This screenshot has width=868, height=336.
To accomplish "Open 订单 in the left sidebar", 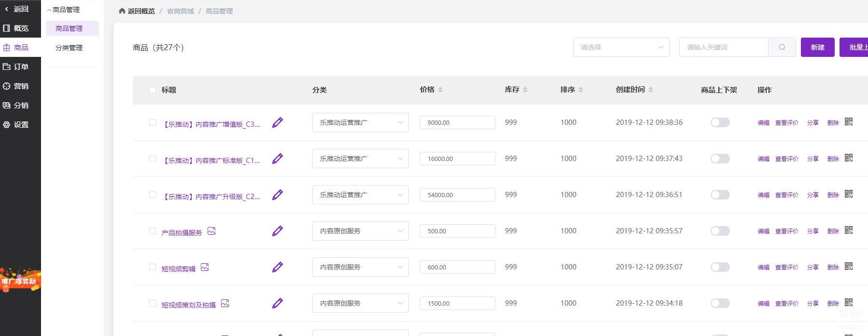I will pos(20,67).
